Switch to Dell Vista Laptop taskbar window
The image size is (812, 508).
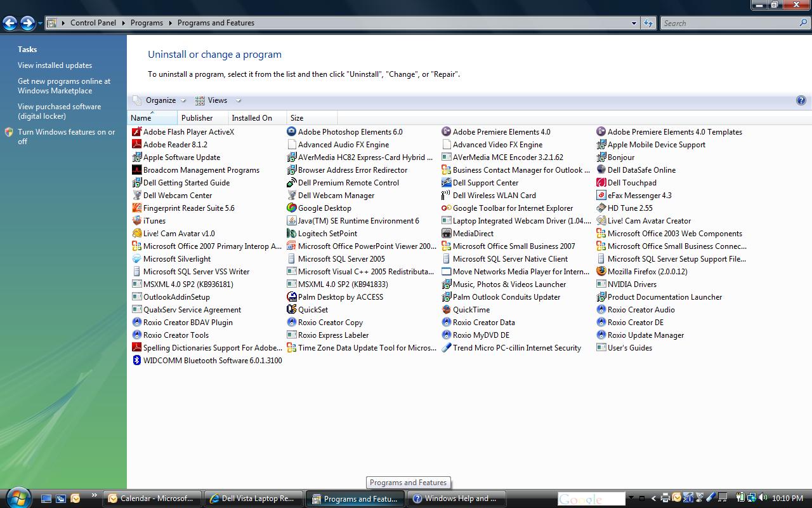252,498
